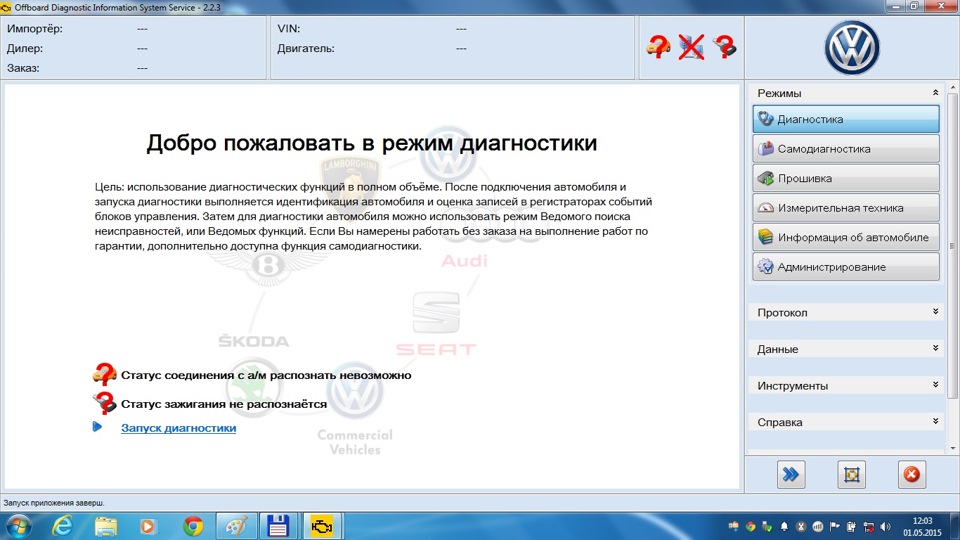Open Internet Explorer from the taskbar
960x540 pixels.
tap(62, 526)
